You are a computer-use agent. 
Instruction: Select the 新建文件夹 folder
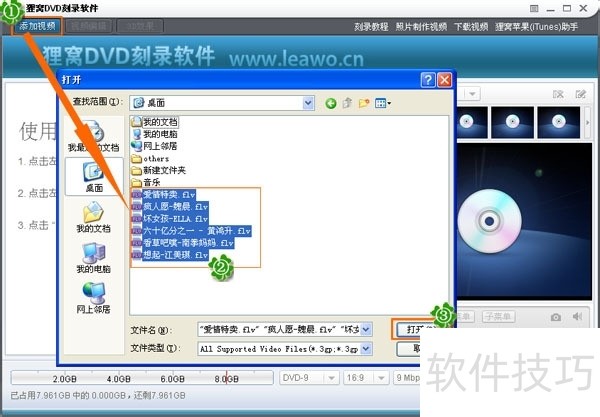click(159, 170)
